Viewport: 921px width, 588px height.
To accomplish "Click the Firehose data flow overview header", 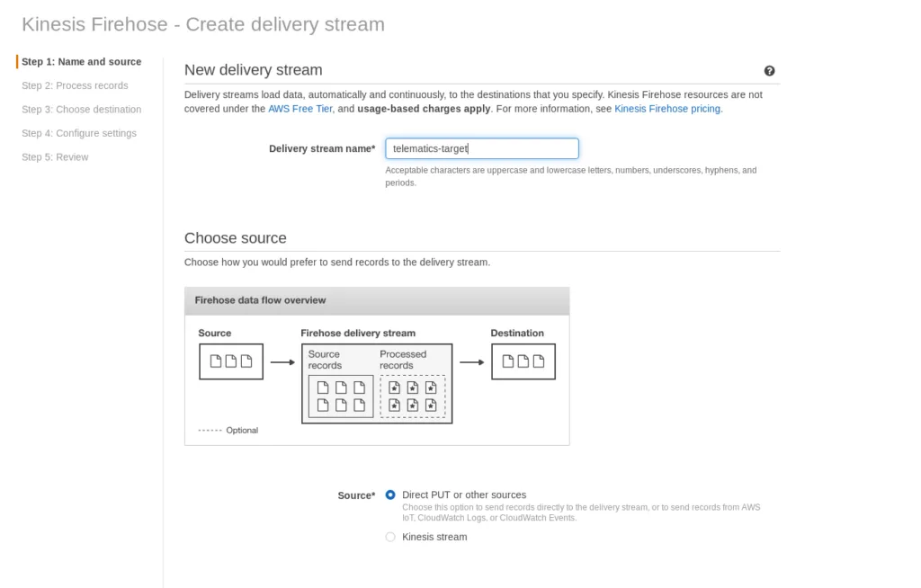I will tap(260, 300).
